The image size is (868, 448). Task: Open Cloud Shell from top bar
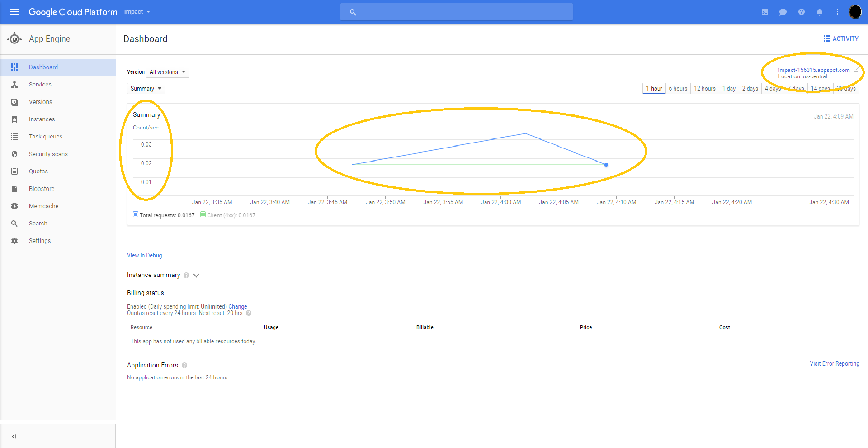(765, 12)
